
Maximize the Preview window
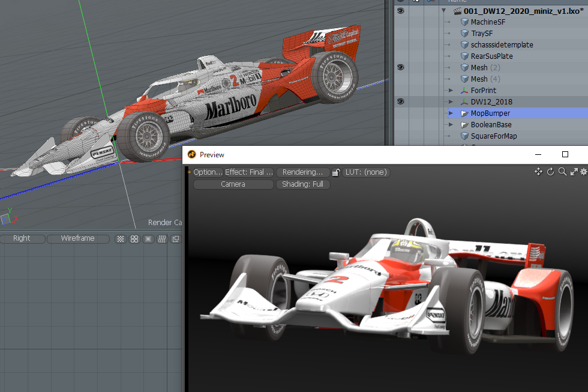(565, 154)
